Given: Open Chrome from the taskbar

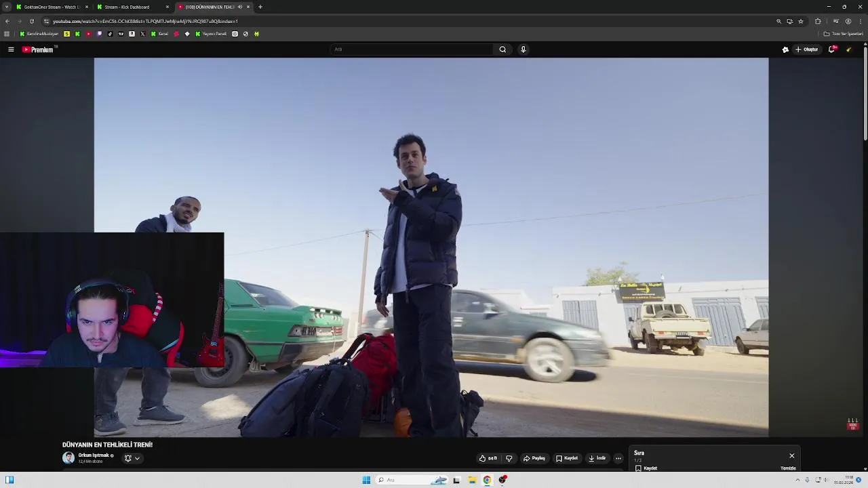Looking at the screenshot, I should (x=487, y=480).
